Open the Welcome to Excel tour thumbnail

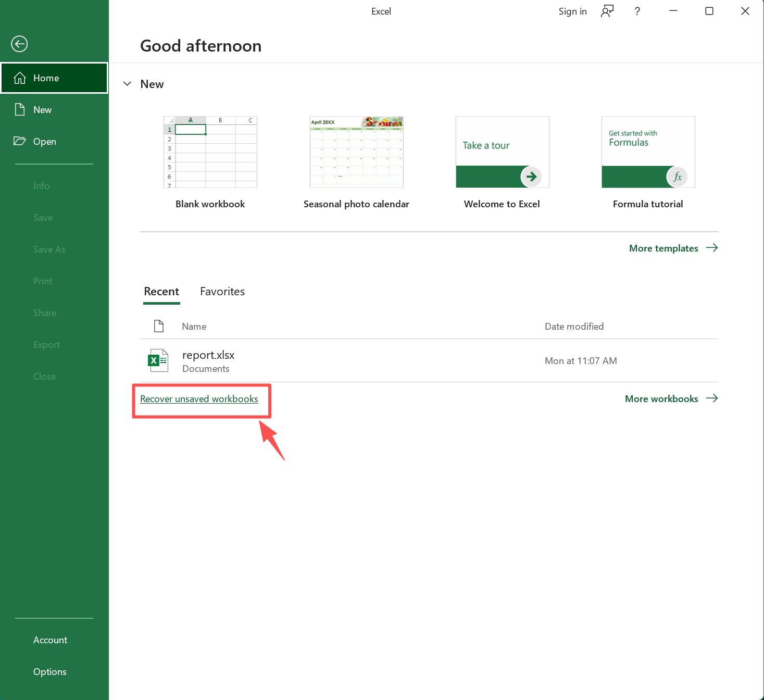[x=503, y=152]
